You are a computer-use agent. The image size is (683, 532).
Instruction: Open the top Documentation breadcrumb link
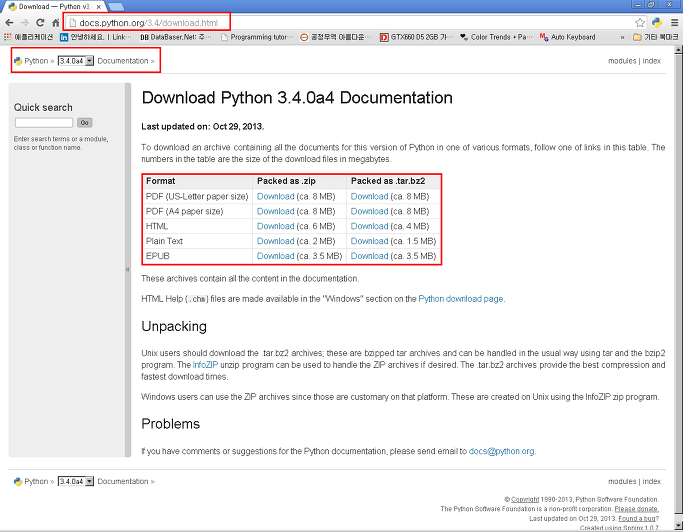(123, 61)
